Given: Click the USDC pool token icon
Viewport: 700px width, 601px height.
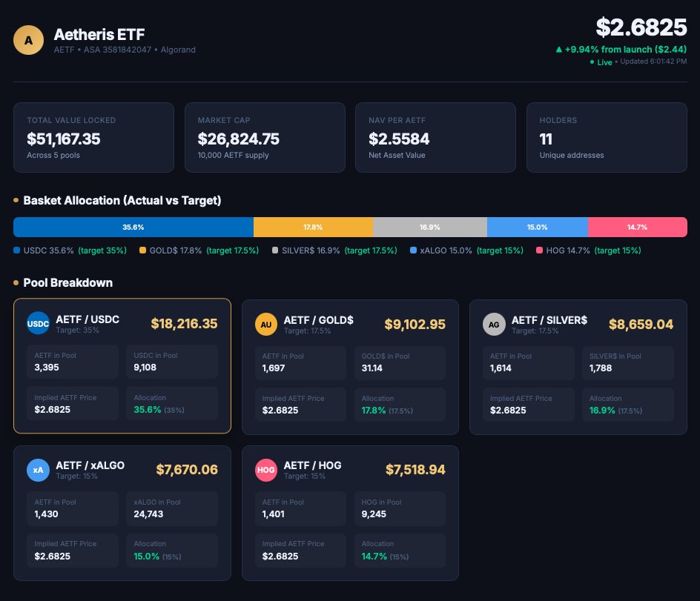Looking at the screenshot, I should (38, 324).
